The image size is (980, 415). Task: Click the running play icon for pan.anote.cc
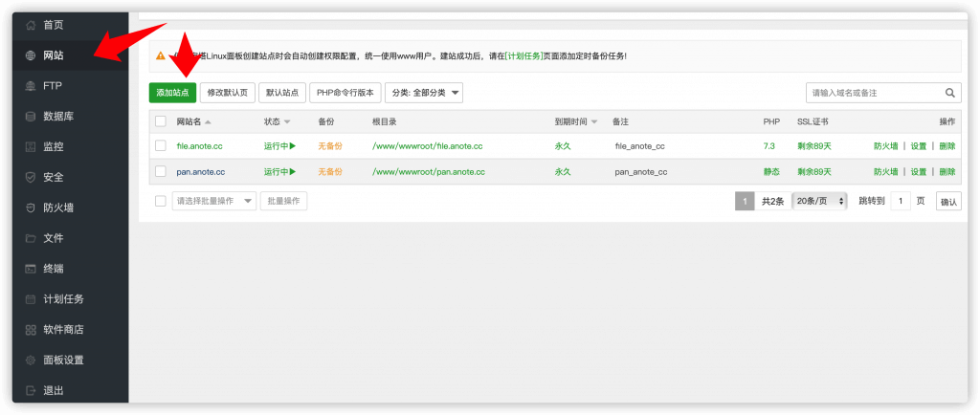click(293, 171)
